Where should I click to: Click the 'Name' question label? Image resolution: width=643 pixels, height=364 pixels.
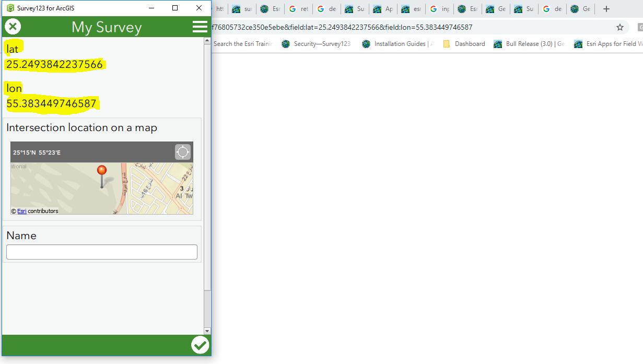(x=21, y=236)
